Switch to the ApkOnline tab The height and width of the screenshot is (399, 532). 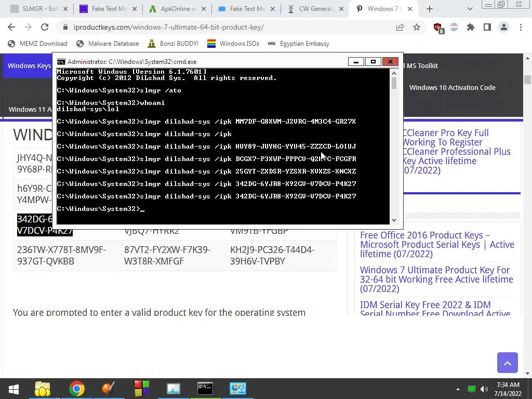tap(177, 9)
